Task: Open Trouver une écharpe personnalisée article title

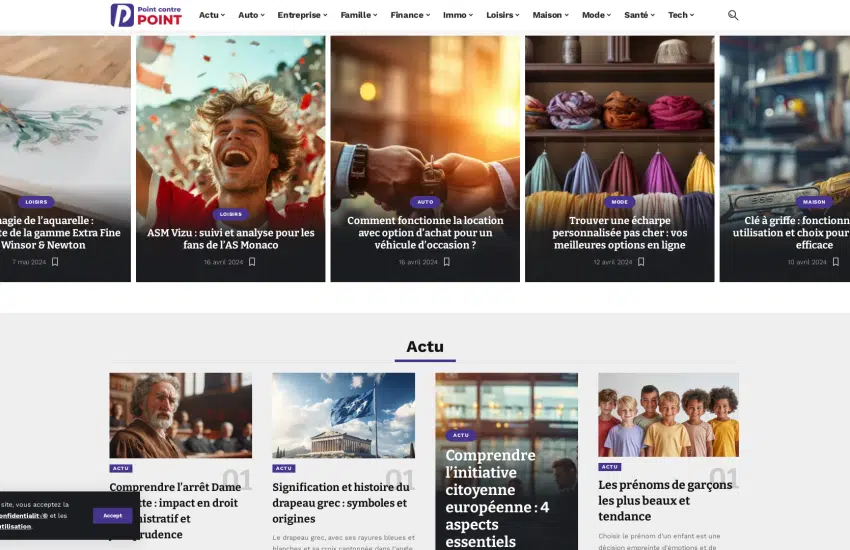Action: click(620, 232)
